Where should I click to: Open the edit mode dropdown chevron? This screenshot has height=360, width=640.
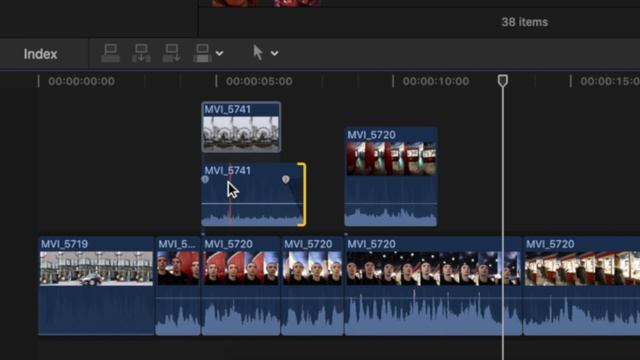pos(220,53)
